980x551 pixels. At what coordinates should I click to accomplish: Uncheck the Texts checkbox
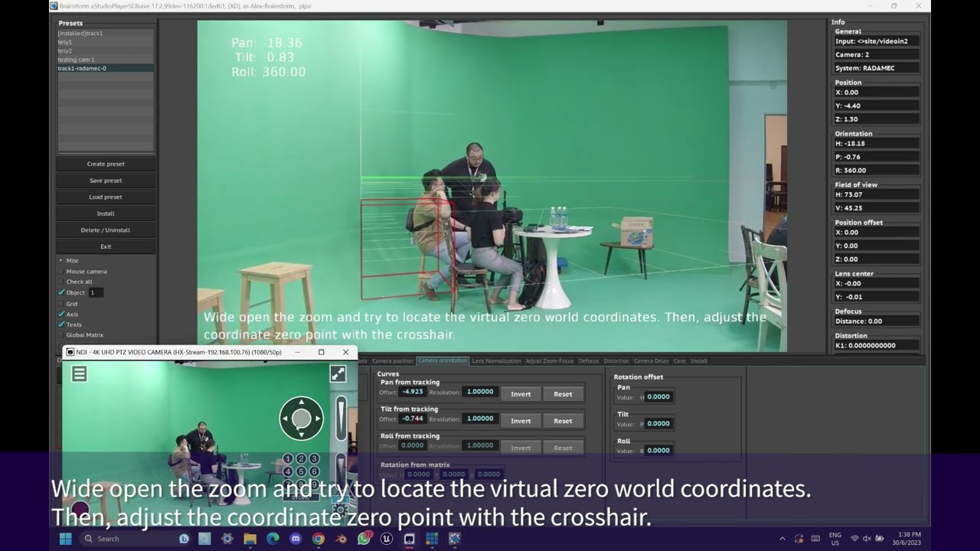[x=61, y=324]
